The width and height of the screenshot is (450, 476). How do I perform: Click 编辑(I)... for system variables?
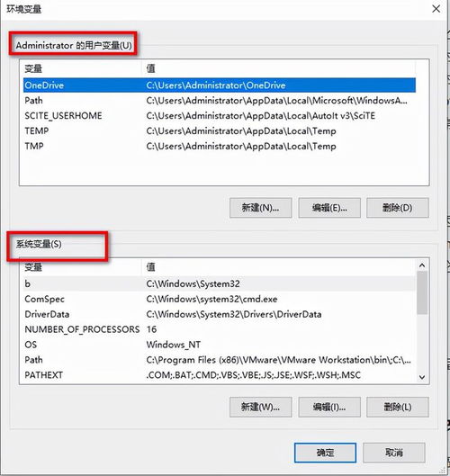329,407
